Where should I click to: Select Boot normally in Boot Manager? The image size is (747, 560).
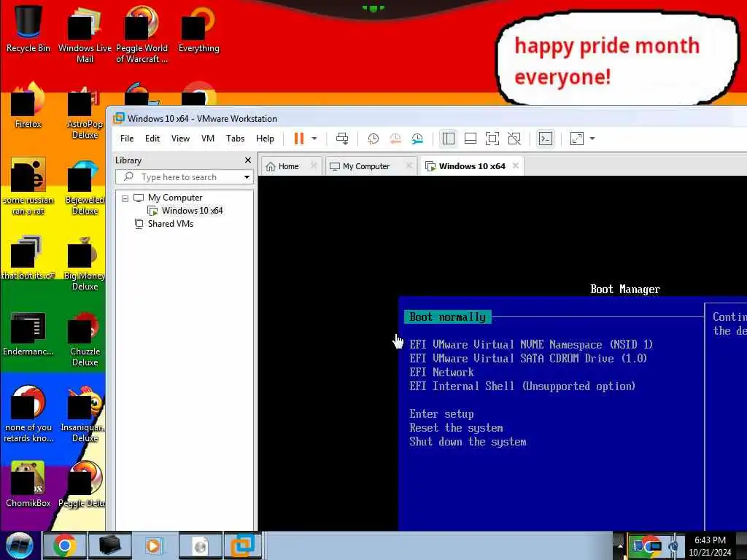pyautogui.click(x=447, y=317)
